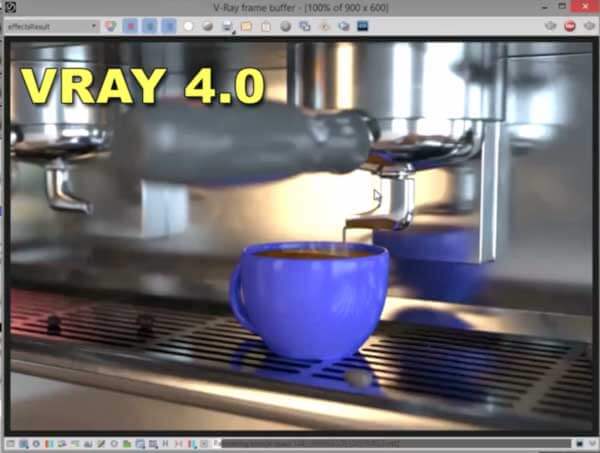Toggle the red channel button
The width and height of the screenshot is (600, 453).
coord(130,26)
